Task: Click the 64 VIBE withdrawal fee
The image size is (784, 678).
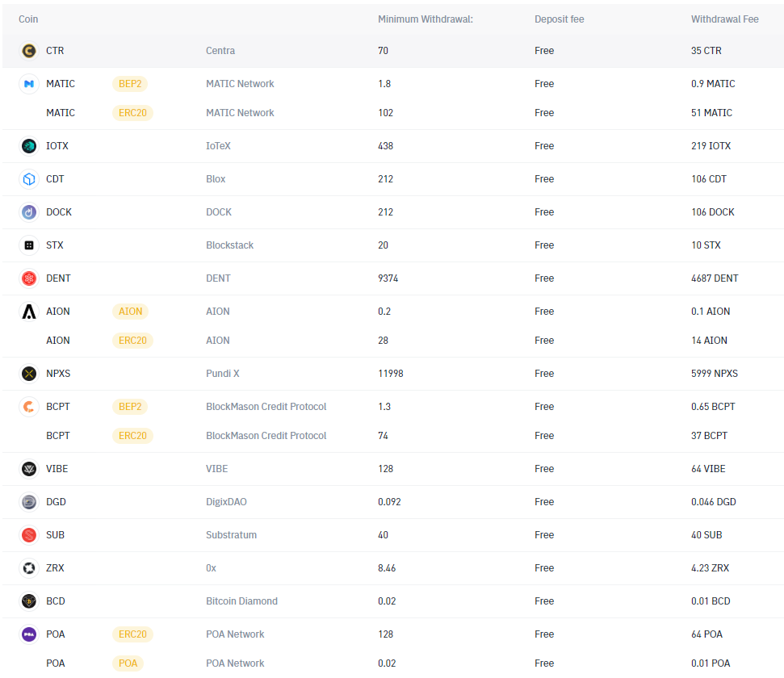Action: click(708, 468)
